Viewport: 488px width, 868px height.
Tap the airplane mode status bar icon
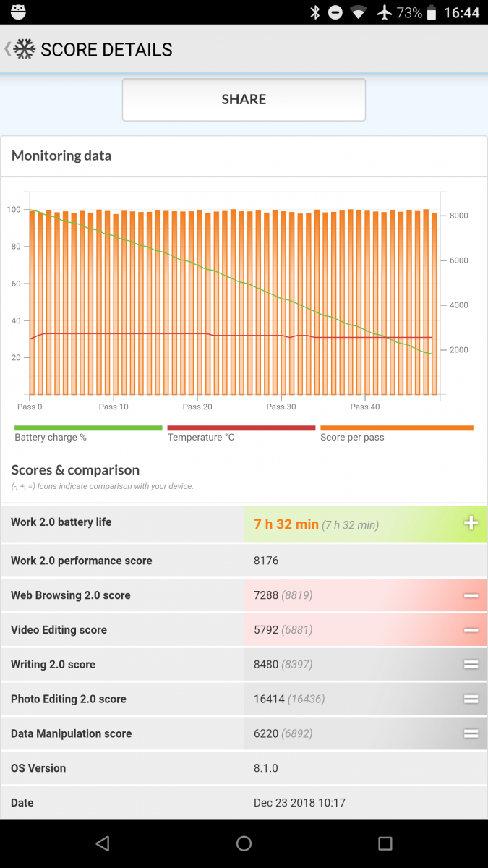[385, 12]
